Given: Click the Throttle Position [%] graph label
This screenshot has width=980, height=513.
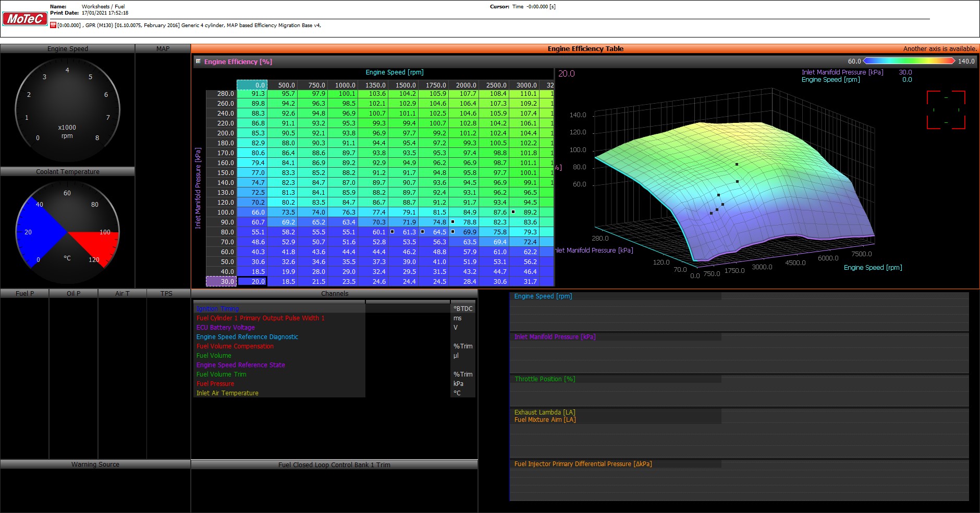Looking at the screenshot, I should point(545,379).
